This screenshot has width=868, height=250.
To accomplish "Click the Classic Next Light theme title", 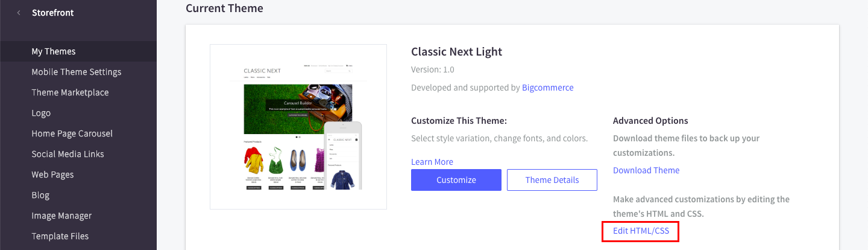I will (457, 51).
